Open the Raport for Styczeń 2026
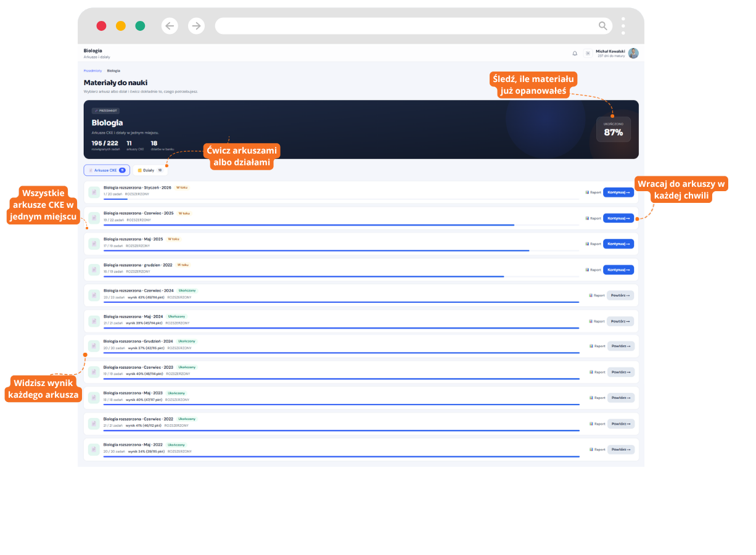Screen dimensions: 756x555 [593, 192]
